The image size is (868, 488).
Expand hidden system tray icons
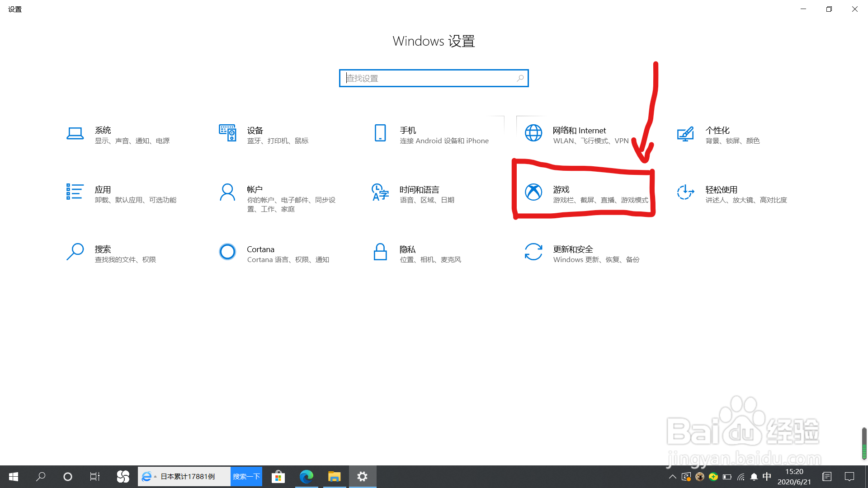coord(672,477)
